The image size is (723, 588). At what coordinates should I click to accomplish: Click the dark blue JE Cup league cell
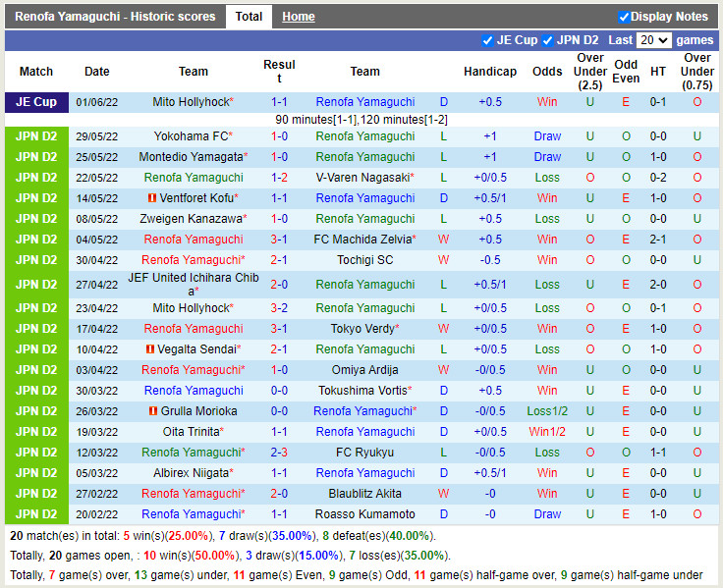click(36, 102)
